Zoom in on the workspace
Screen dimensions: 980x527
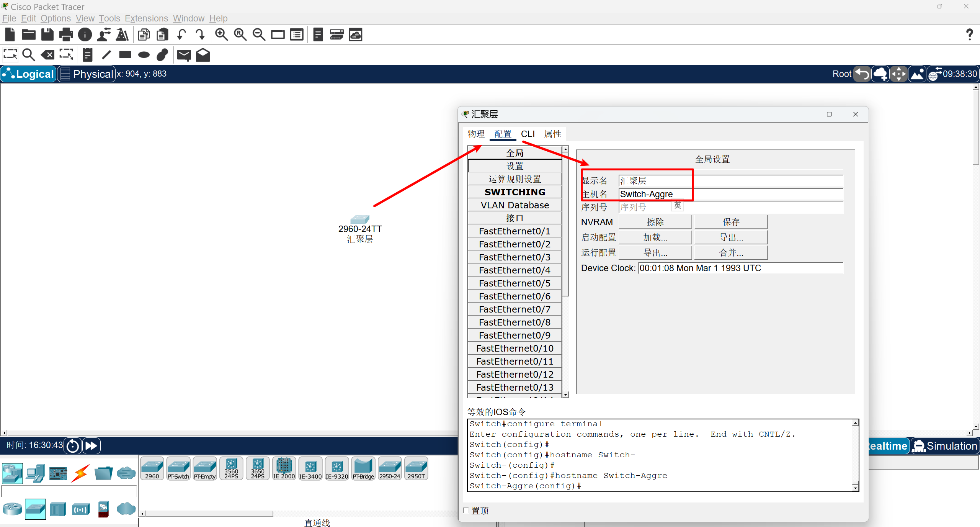pos(222,35)
